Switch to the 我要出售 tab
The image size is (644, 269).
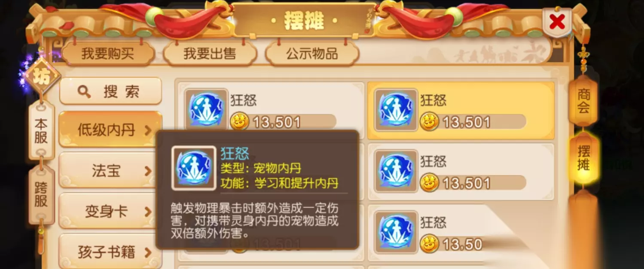tap(210, 54)
